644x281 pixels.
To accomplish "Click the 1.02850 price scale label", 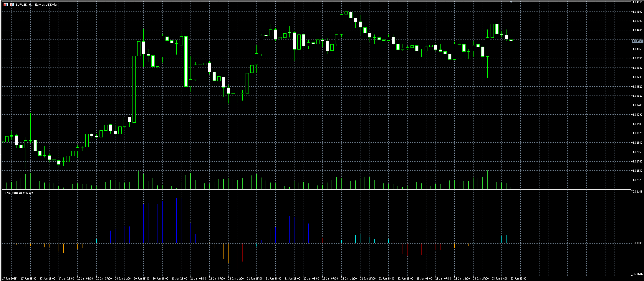I will coord(638,152).
